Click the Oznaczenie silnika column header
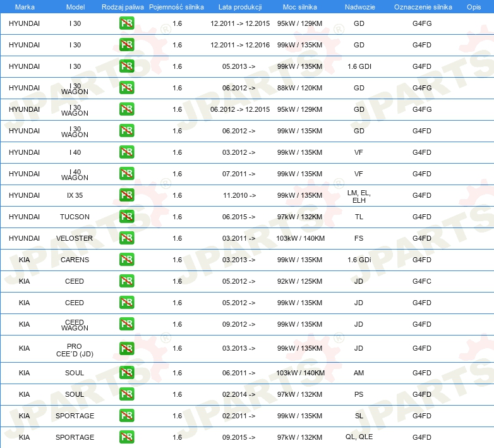The height and width of the screenshot is (448, 494). (423, 7)
